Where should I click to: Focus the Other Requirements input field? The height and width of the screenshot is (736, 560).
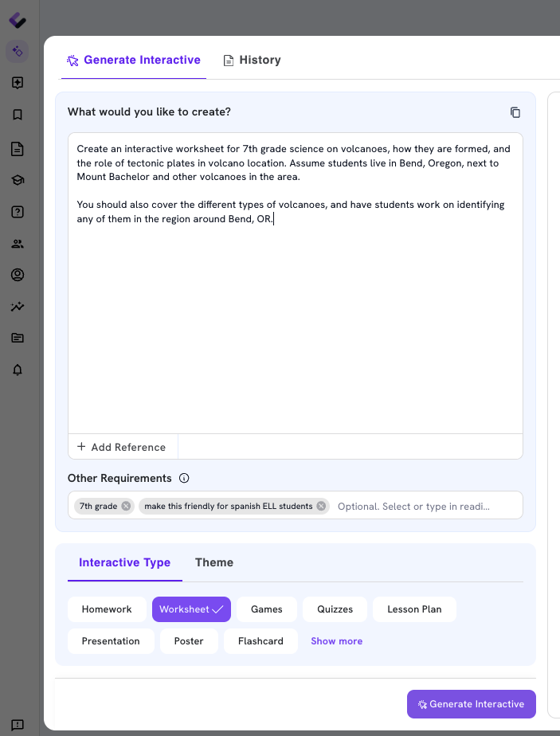[427, 506]
